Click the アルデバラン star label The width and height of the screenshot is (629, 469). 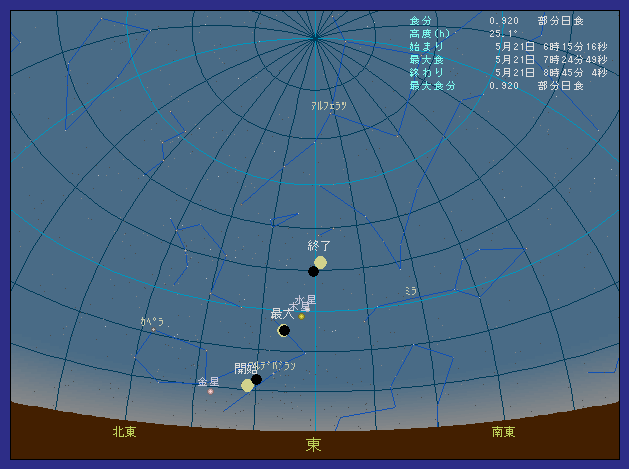tap(278, 366)
